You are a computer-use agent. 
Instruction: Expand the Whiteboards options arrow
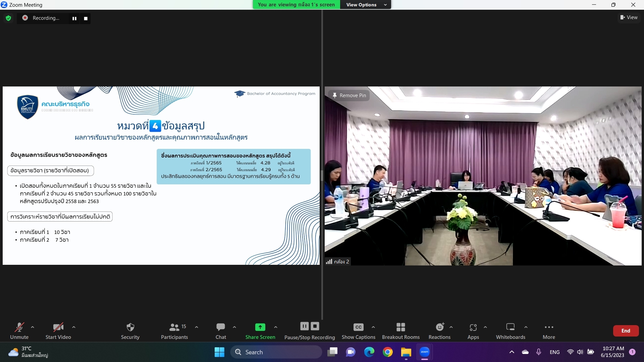pyautogui.click(x=526, y=327)
